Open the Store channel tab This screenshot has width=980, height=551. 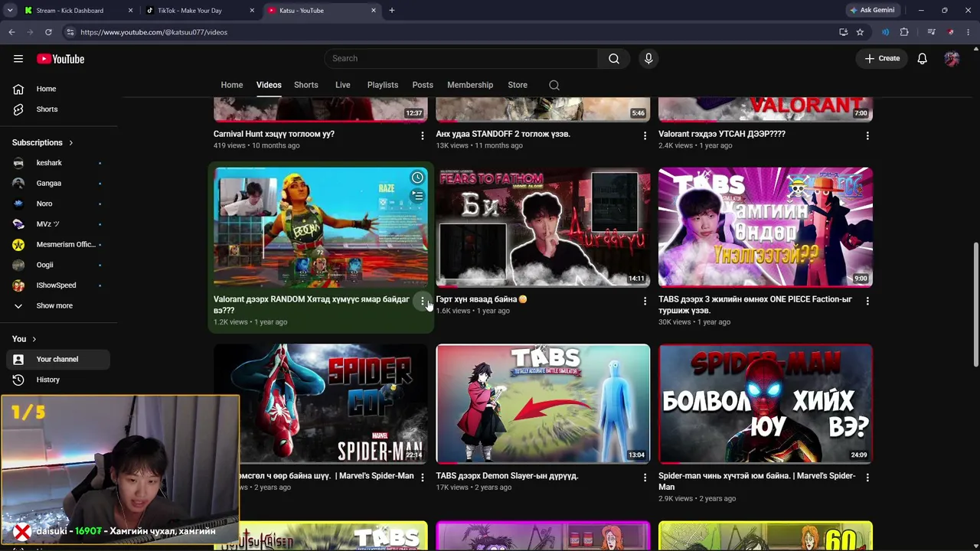point(518,85)
